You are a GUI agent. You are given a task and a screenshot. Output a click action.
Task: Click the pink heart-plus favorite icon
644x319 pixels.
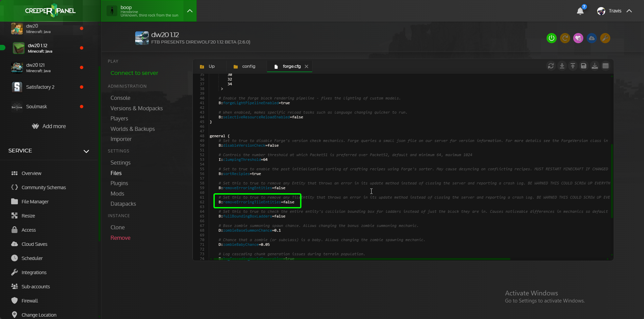(x=578, y=38)
